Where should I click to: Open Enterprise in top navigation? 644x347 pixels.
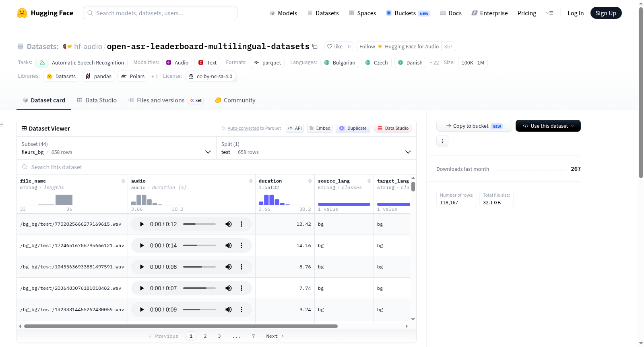point(489,13)
